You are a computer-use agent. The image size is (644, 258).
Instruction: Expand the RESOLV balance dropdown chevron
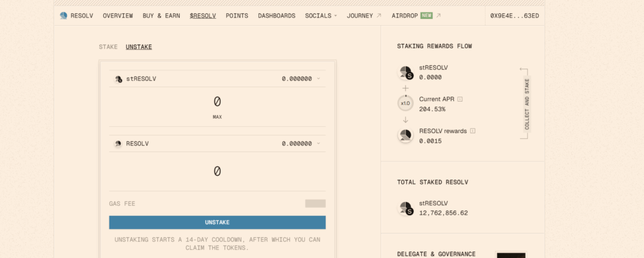pos(318,144)
